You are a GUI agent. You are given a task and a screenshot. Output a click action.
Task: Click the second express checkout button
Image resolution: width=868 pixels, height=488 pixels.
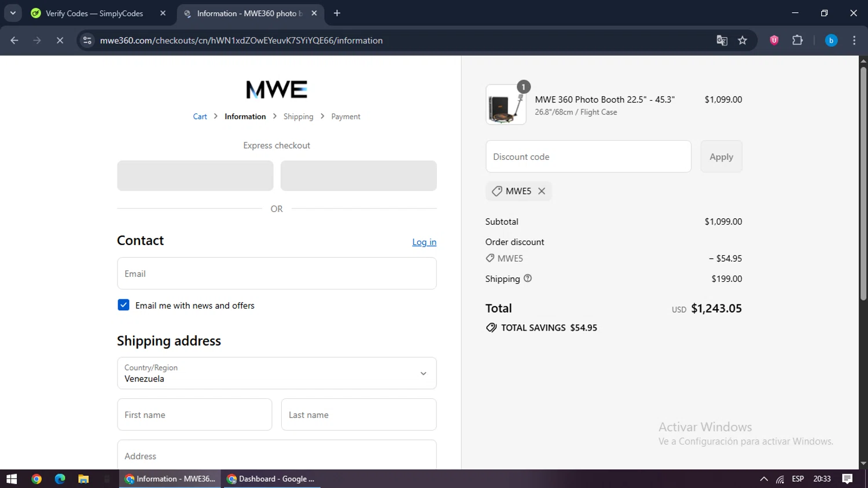point(359,175)
